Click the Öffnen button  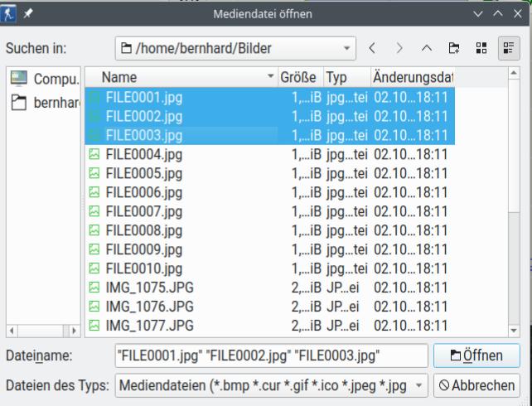(x=476, y=355)
